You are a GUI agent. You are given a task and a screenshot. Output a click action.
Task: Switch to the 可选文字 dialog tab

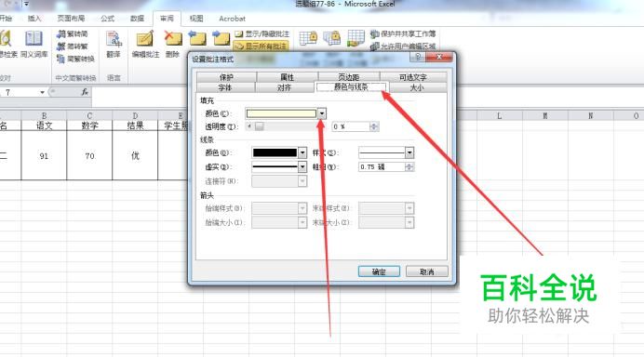point(413,77)
